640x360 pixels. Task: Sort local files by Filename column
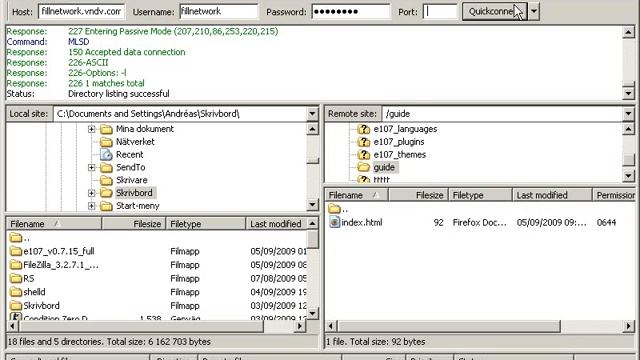click(x=54, y=224)
